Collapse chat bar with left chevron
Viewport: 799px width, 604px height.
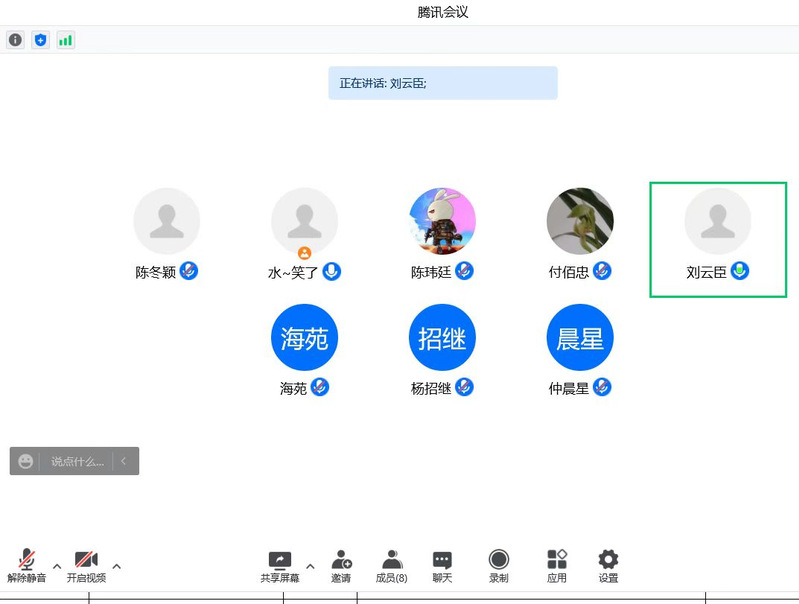[123, 461]
